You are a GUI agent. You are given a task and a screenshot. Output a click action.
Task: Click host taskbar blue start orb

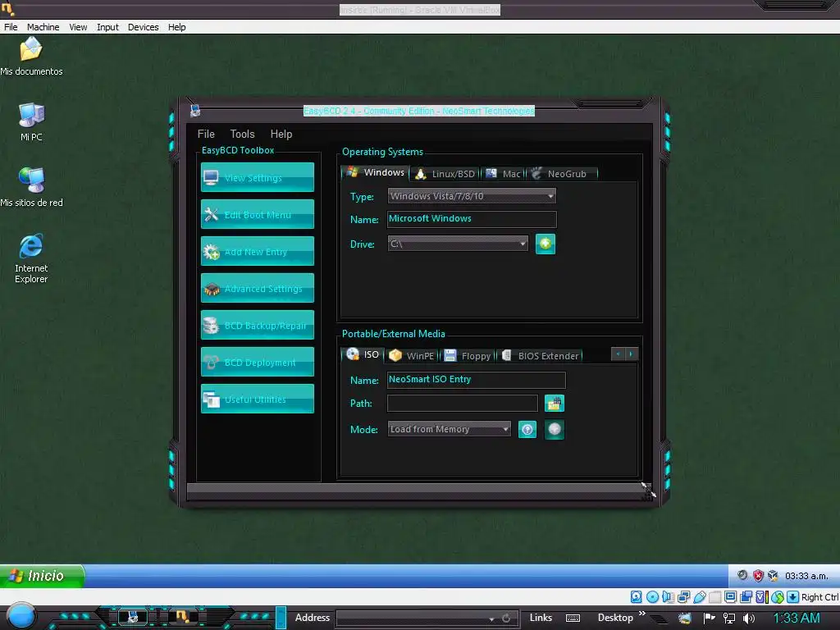[21, 616]
